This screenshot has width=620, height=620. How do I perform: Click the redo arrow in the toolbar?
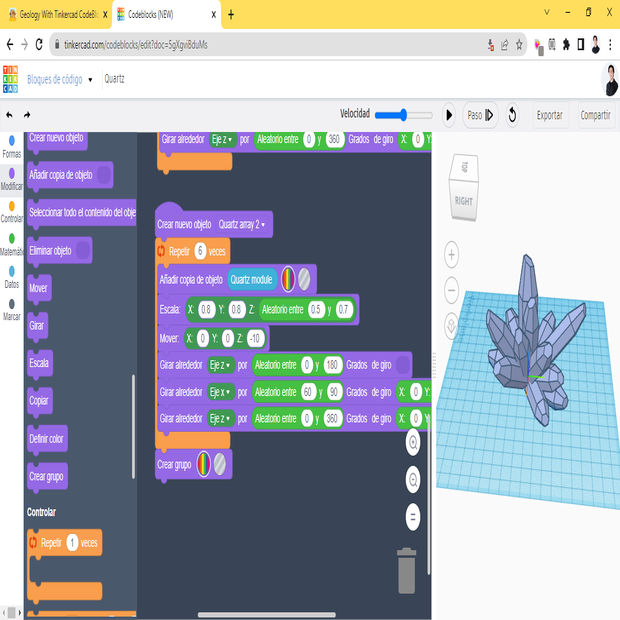coord(28,115)
